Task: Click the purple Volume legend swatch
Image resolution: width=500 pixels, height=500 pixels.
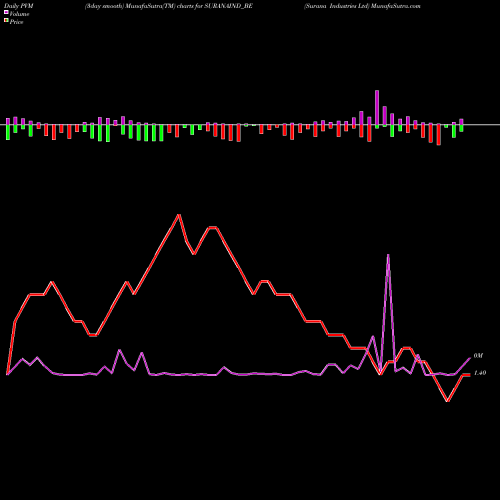Action: point(6,13)
